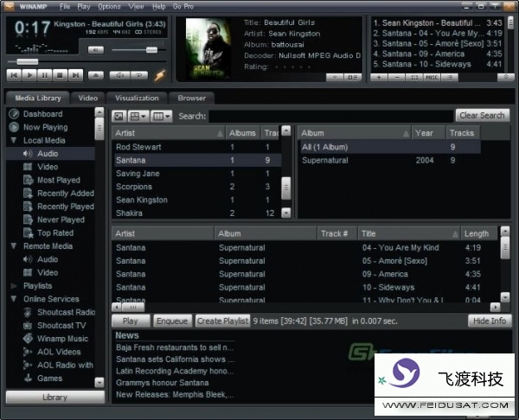
Task: Click the mute button beside volume slider
Action: click(x=96, y=50)
